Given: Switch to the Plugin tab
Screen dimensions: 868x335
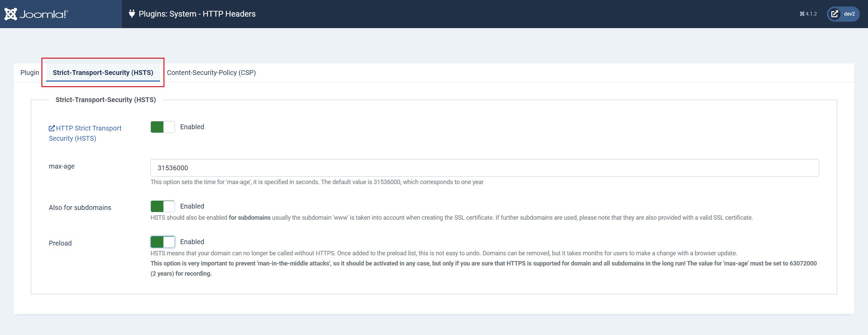Looking at the screenshot, I should (x=29, y=72).
